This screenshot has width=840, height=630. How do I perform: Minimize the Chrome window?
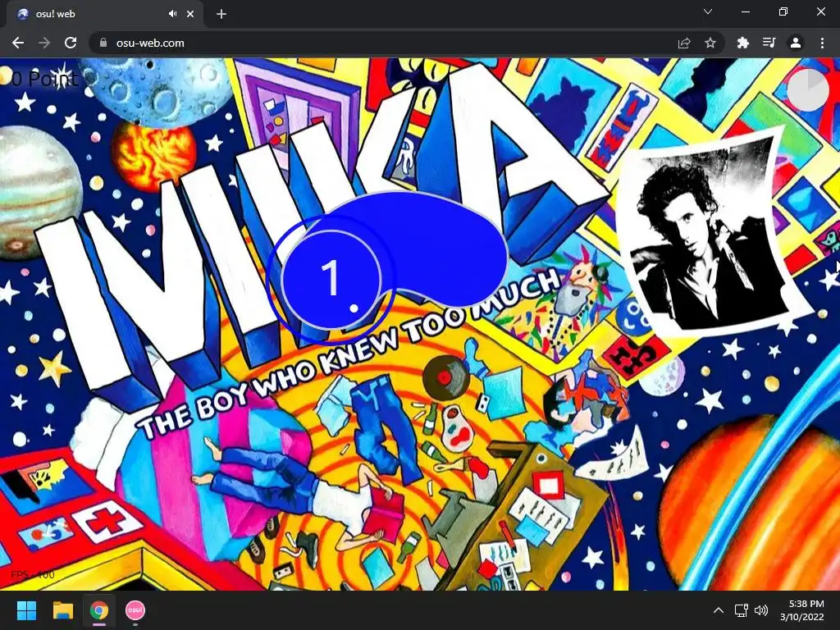pos(745,11)
